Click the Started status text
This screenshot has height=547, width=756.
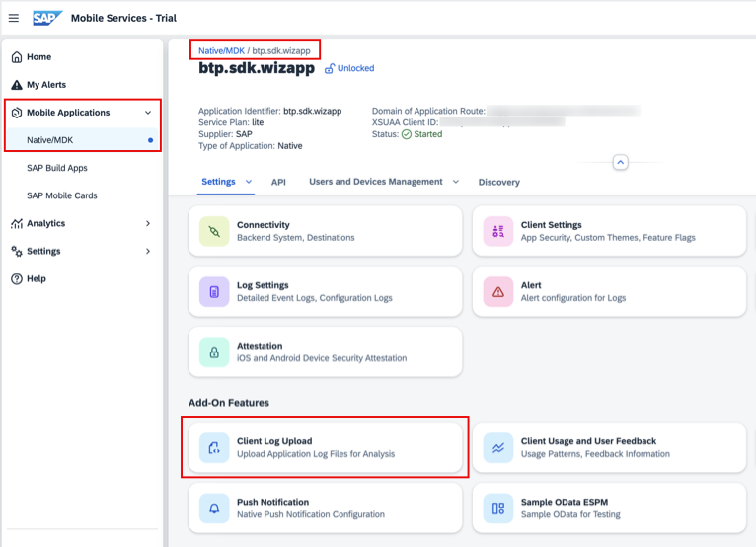pyautogui.click(x=428, y=134)
